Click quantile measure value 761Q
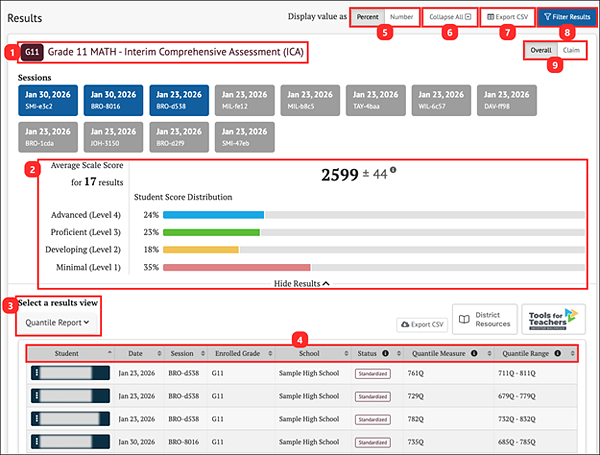600x455 pixels. point(416,373)
